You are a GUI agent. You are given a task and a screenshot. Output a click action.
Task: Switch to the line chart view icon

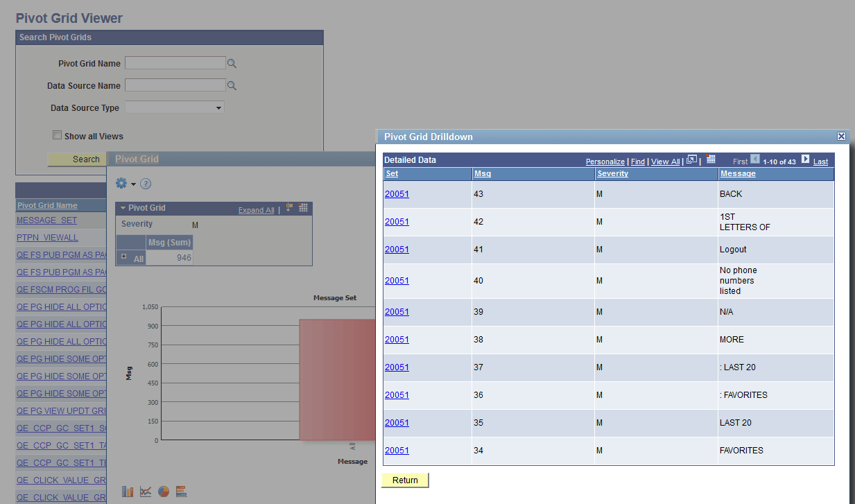click(145, 491)
